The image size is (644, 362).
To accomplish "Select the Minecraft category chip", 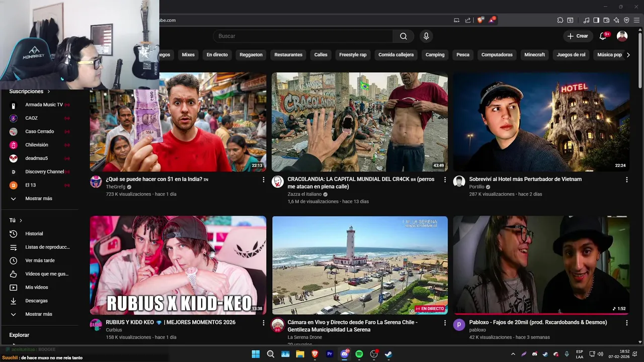I will [x=534, y=55].
